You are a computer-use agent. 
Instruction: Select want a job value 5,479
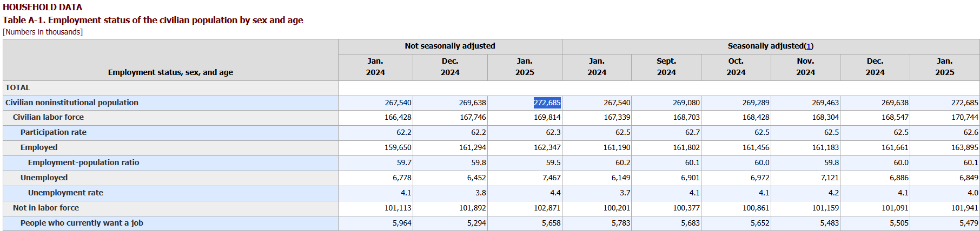969,223
